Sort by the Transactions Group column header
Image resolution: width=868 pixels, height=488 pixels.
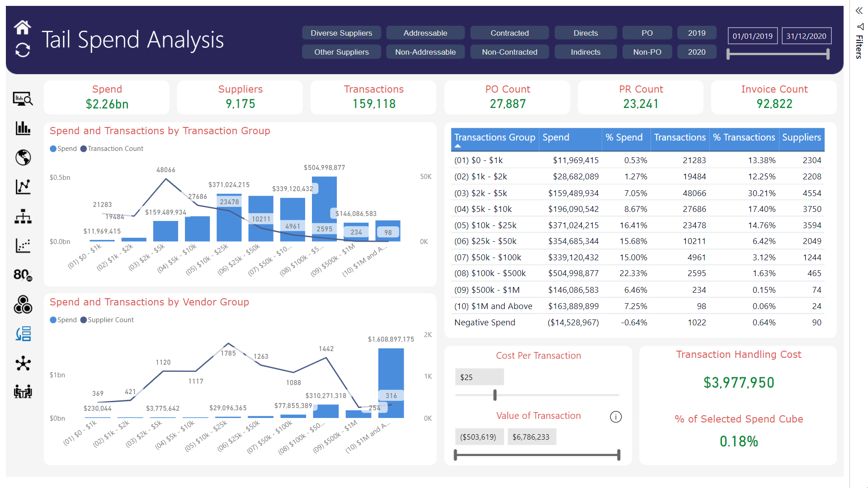click(x=494, y=137)
